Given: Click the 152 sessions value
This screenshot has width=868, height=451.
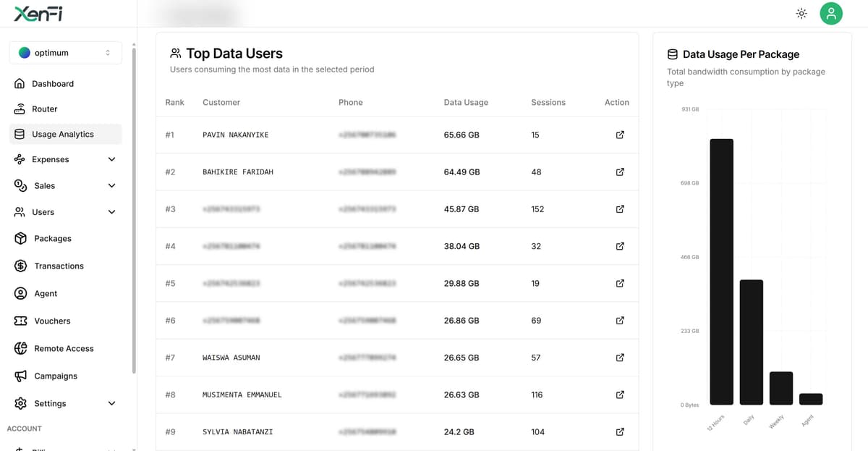Looking at the screenshot, I should [537, 209].
